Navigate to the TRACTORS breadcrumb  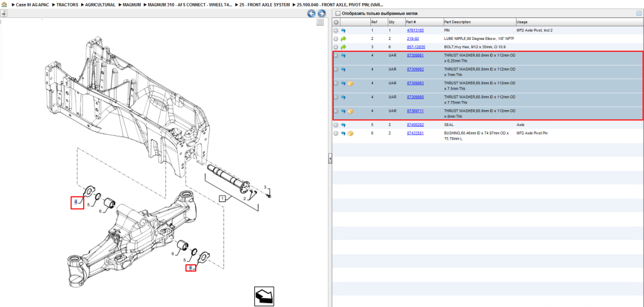(x=67, y=5)
